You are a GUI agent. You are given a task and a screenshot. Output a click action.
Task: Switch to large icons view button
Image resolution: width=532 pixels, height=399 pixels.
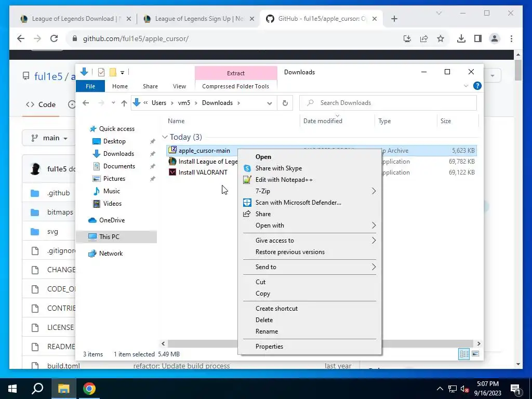tap(475, 354)
